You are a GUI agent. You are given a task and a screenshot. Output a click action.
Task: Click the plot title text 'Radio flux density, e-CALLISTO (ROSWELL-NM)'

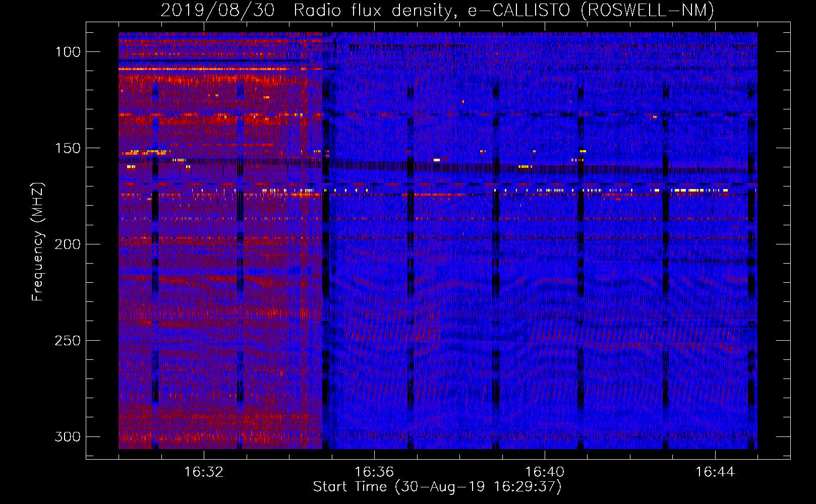[504, 10]
